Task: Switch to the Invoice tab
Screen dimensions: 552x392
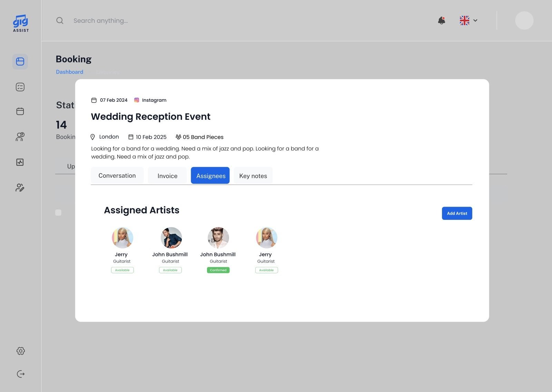Action: click(x=167, y=176)
